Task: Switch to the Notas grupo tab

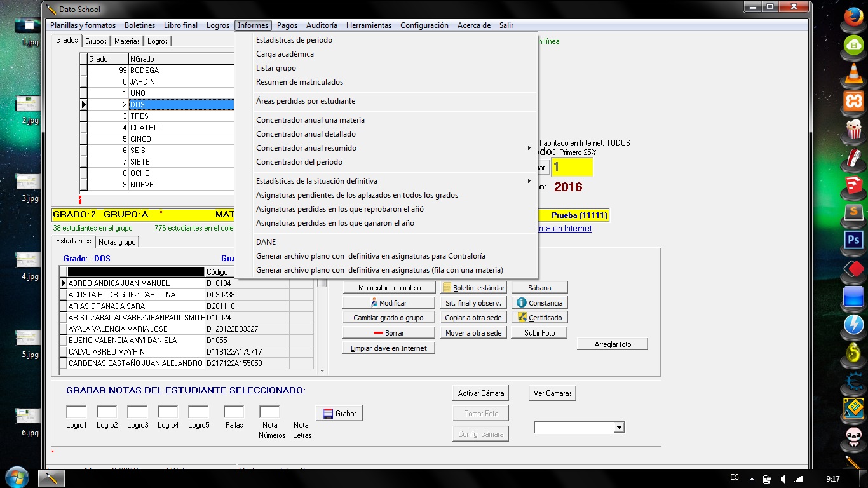Action: pos(117,242)
